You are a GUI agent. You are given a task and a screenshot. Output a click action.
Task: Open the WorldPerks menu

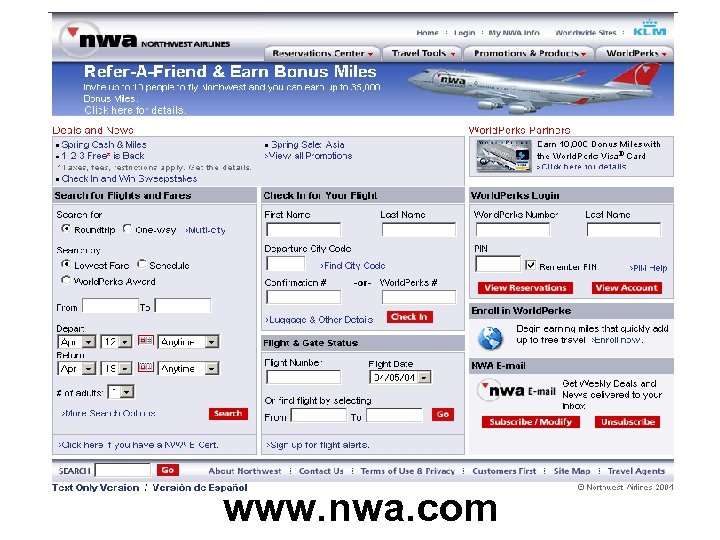pos(635,53)
